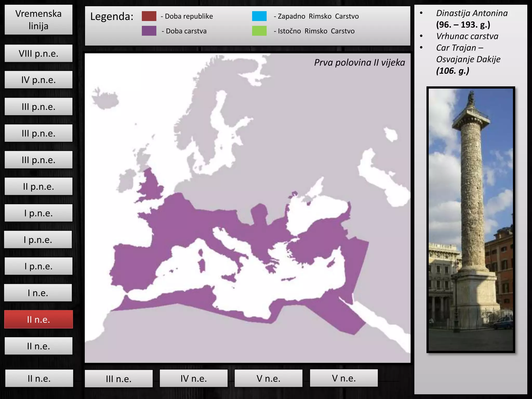
Task: Click the Legenda title label
Action: click(x=112, y=17)
